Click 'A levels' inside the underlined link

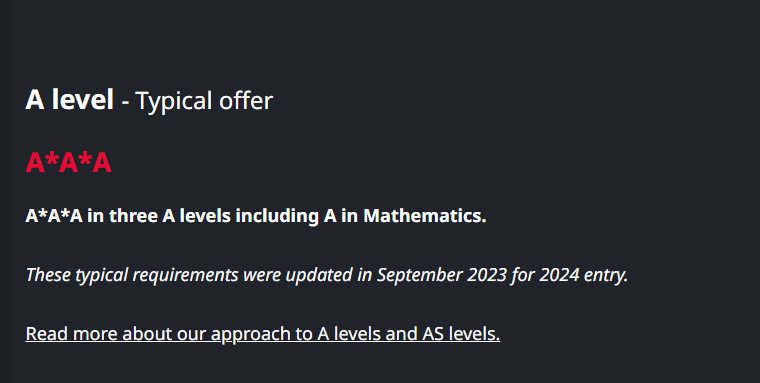click(x=349, y=334)
